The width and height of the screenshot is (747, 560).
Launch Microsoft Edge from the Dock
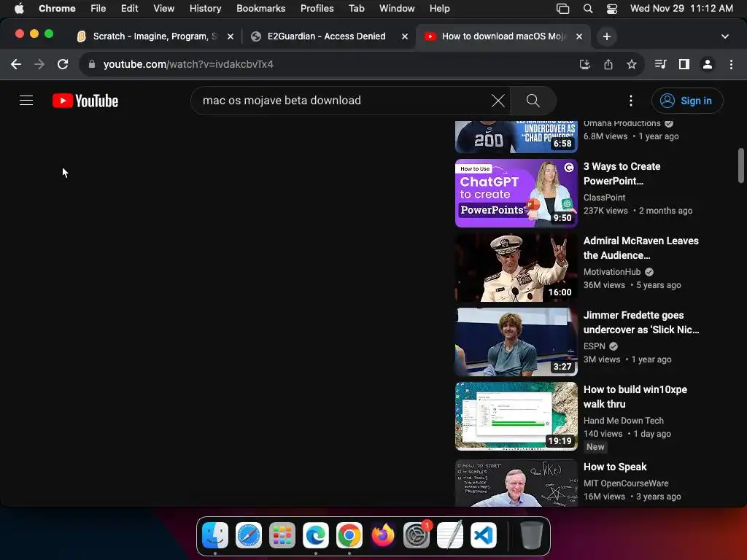315,535
